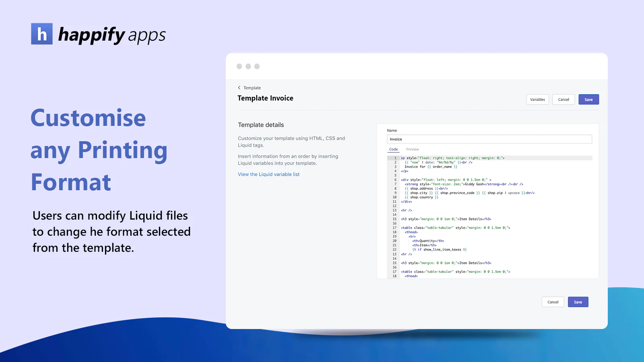
Task: Click the code line 'Invoice for {{ order_name }}'
Action: coord(431,167)
